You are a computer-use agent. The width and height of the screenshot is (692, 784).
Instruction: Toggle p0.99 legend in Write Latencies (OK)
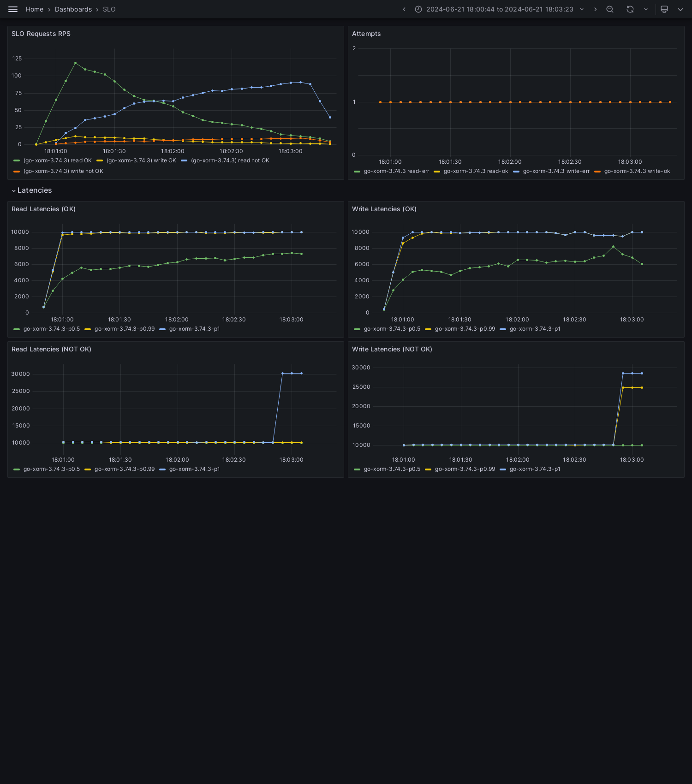coord(465,329)
